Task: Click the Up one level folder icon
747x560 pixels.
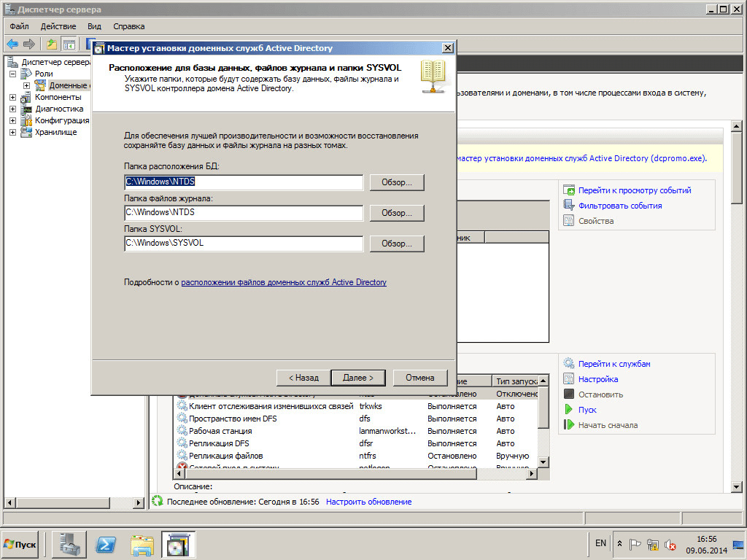Action: pos(52,44)
